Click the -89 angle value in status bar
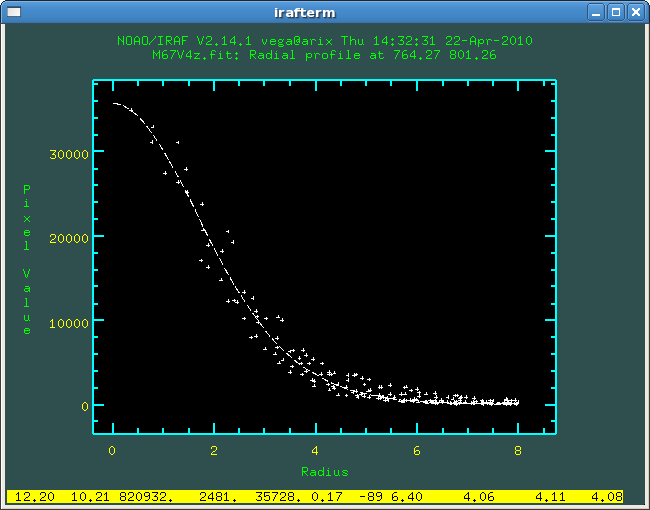 (x=371, y=496)
